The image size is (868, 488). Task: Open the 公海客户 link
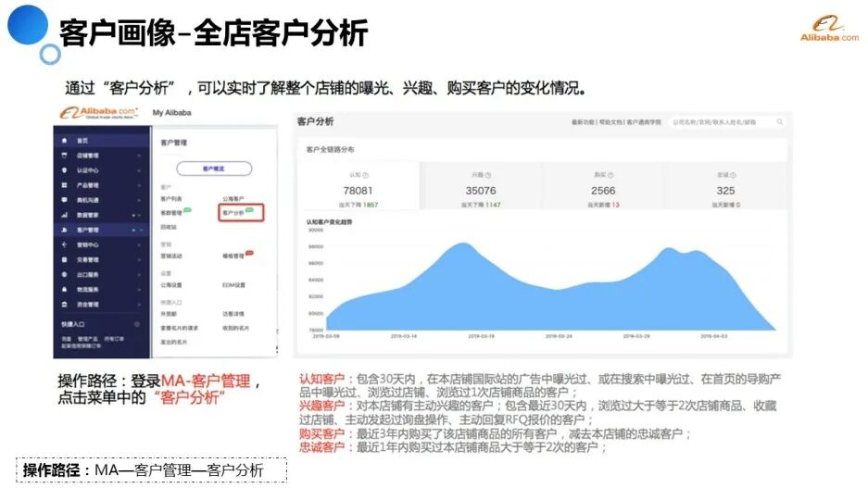pyautogui.click(x=233, y=199)
